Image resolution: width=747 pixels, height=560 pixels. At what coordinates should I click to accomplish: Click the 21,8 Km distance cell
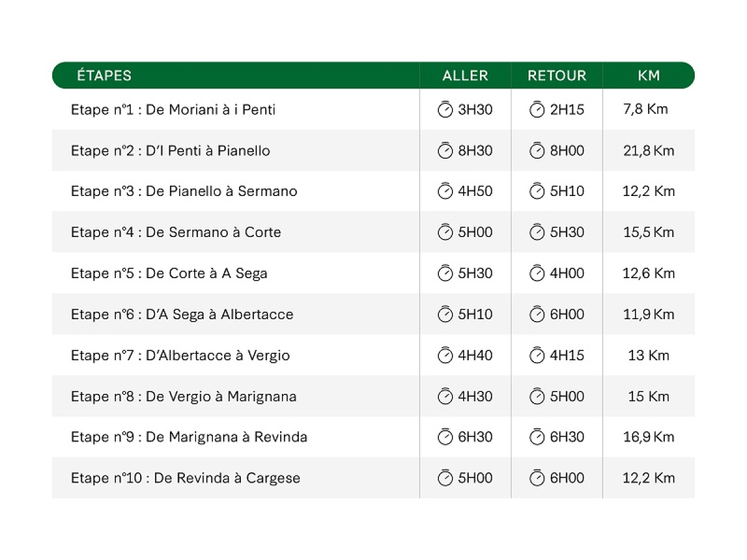click(x=649, y=151)
